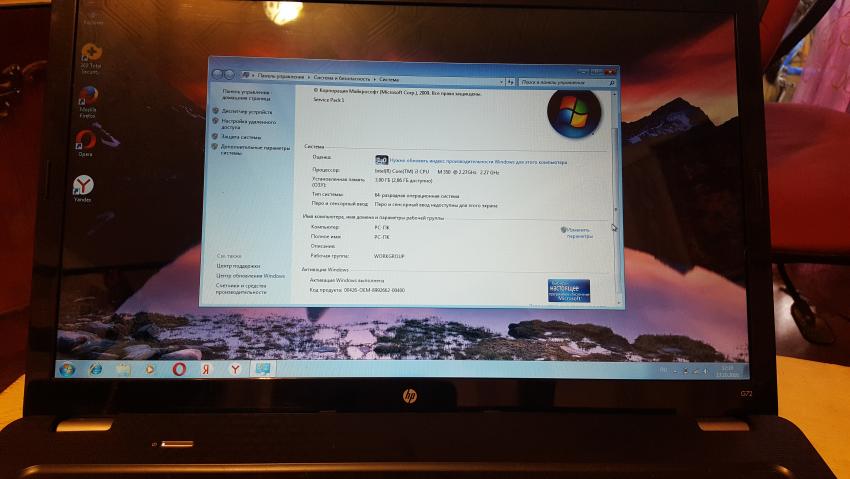The image size is (850, 479).
Task: Click the Windows Start button
Action: tap(68, 369)
